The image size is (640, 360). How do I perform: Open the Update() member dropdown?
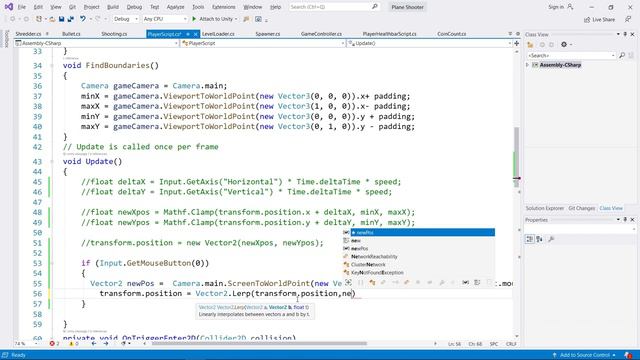coord(429,43)
